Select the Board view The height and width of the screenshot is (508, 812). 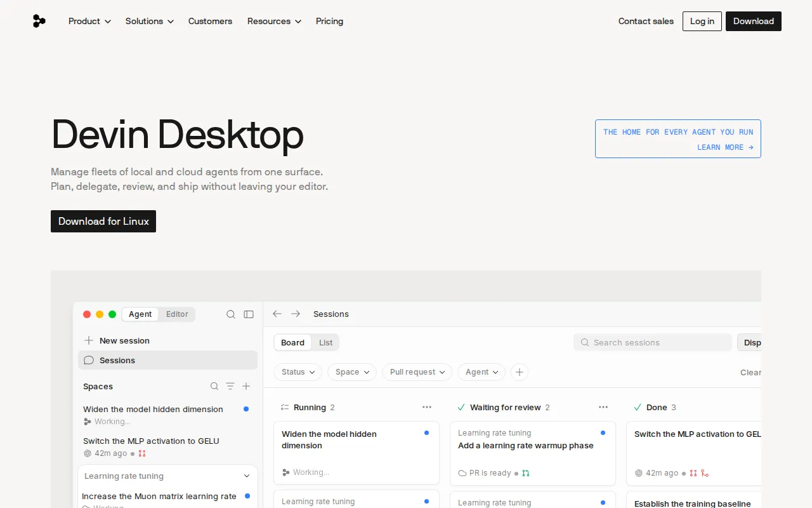292,342
